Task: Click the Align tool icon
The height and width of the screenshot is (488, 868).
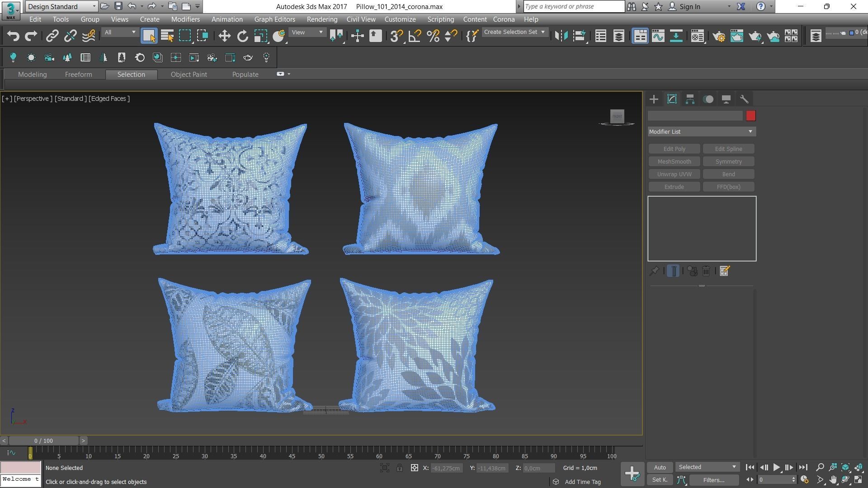Action: coord(580,36)
